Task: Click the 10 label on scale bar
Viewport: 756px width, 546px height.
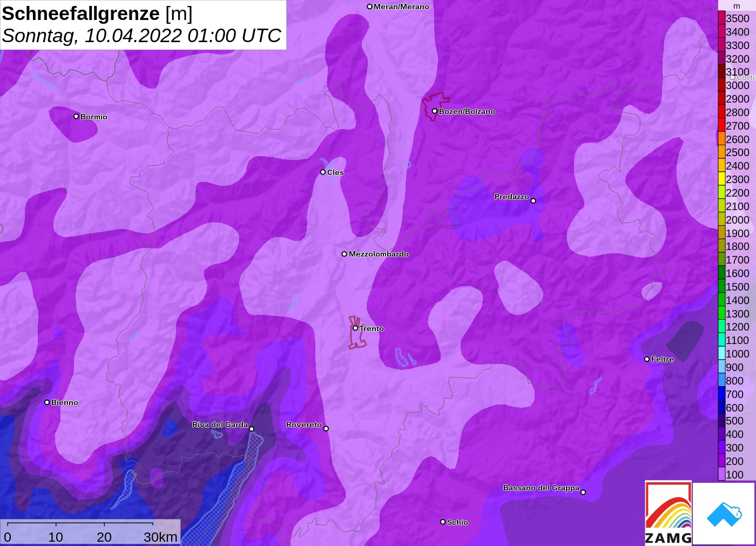Action: (56, 537)
